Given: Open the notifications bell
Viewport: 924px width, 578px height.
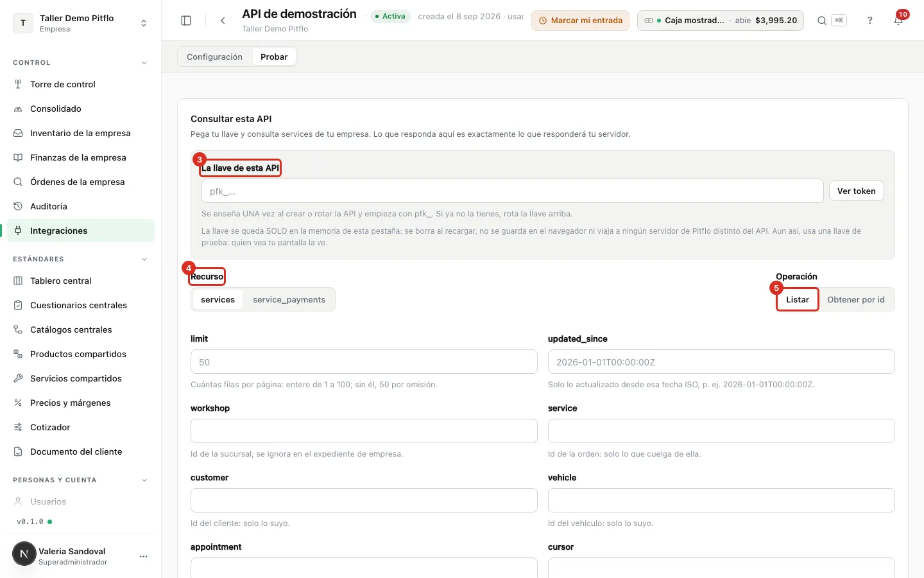Looking at the screenshot, I should pos(898,21).
